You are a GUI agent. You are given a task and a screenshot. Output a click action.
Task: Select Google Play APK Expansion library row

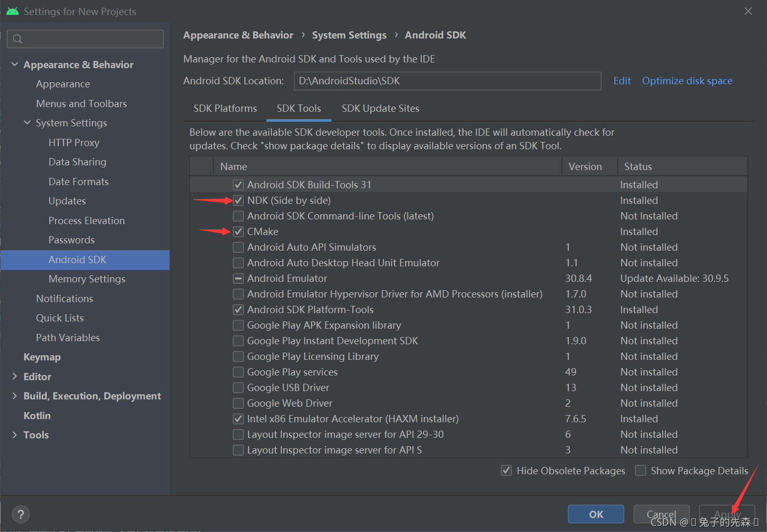coord(468,325)
